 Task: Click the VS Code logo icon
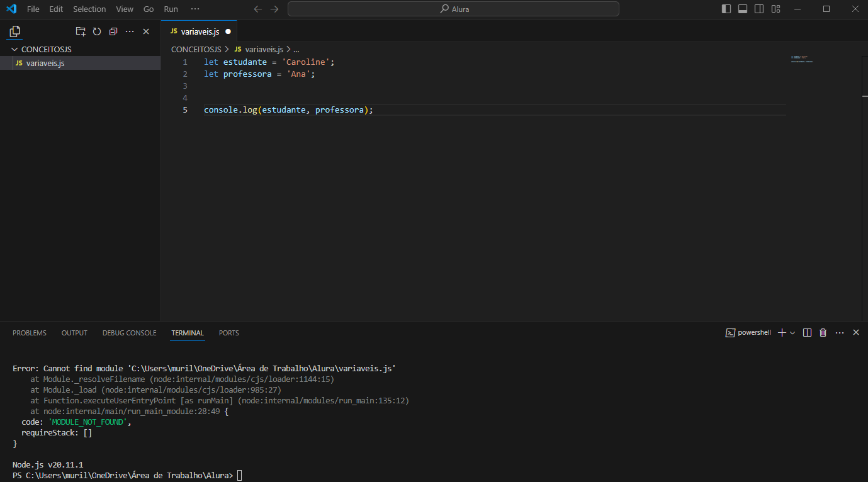(x=11, y=9)
